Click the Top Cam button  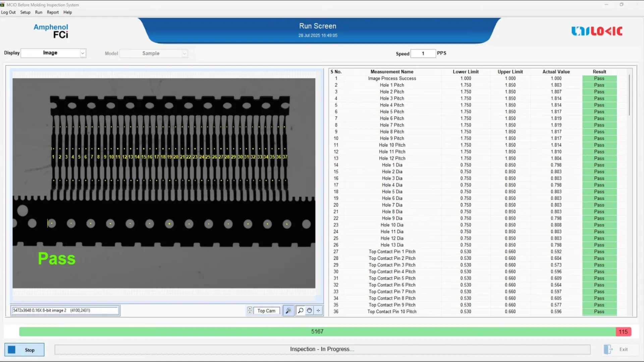pyautogui.click(x=266, y=311)
